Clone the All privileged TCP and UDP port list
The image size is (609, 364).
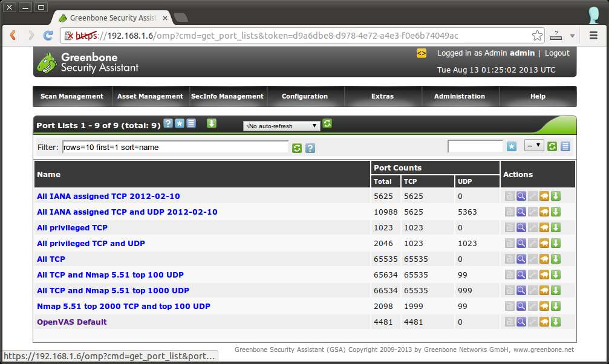(x=544, y=243)
